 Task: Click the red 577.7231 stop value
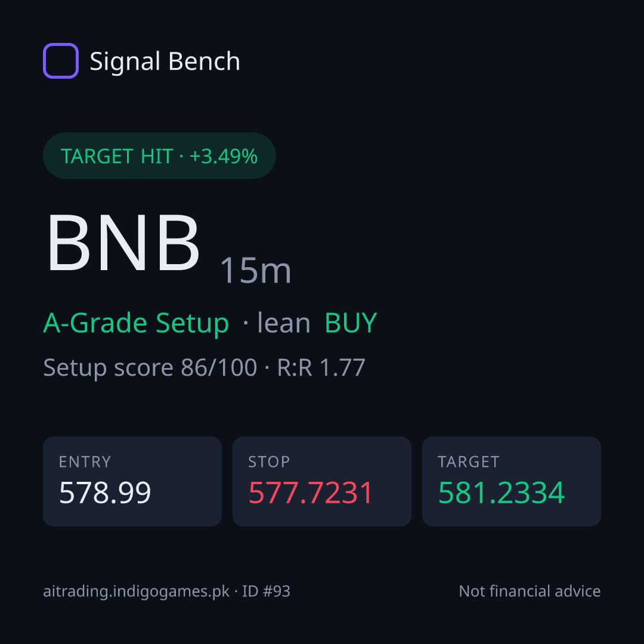coord(311,493)
